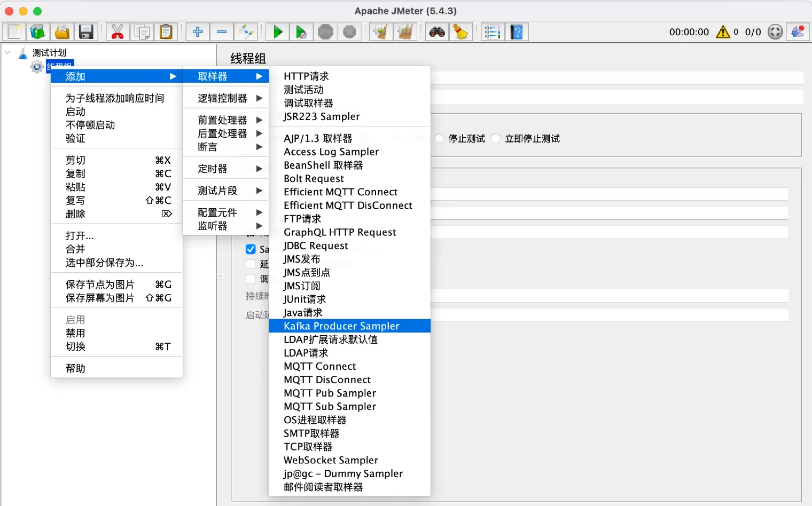Image resolution: width=812 pixels, height=506 pixels.
Task: Choose MQTT Pub Sampler
Action: (x=350, y=393)
